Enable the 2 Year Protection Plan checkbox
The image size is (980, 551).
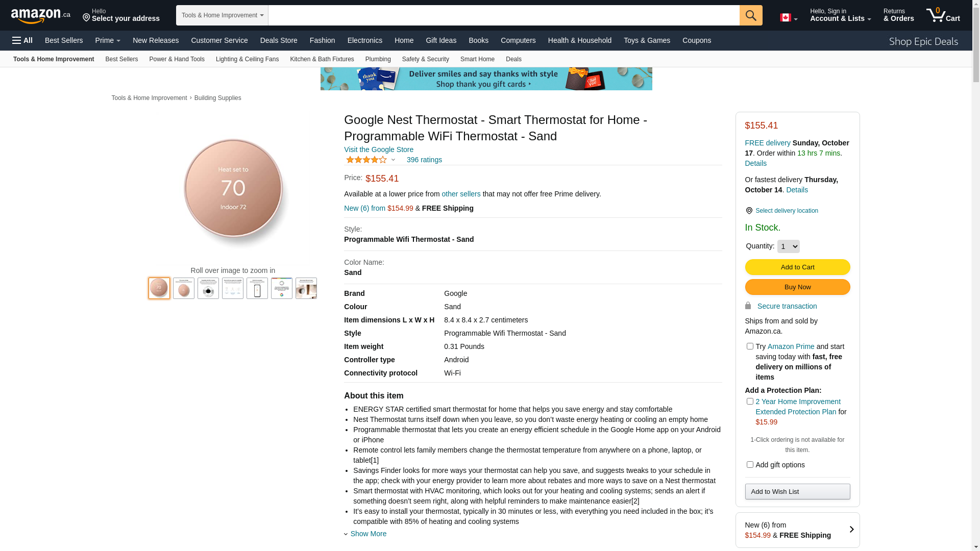(x=750, y=402)
